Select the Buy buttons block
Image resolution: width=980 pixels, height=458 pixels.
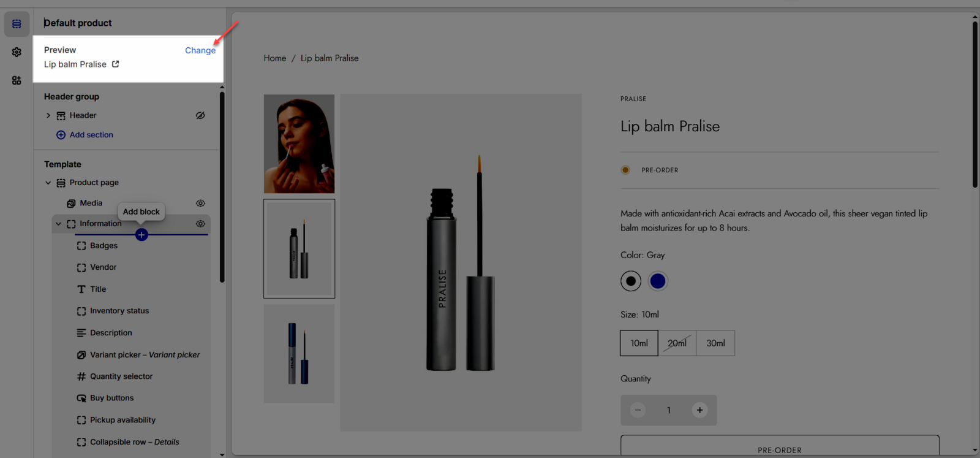click(x=111, y=398)
